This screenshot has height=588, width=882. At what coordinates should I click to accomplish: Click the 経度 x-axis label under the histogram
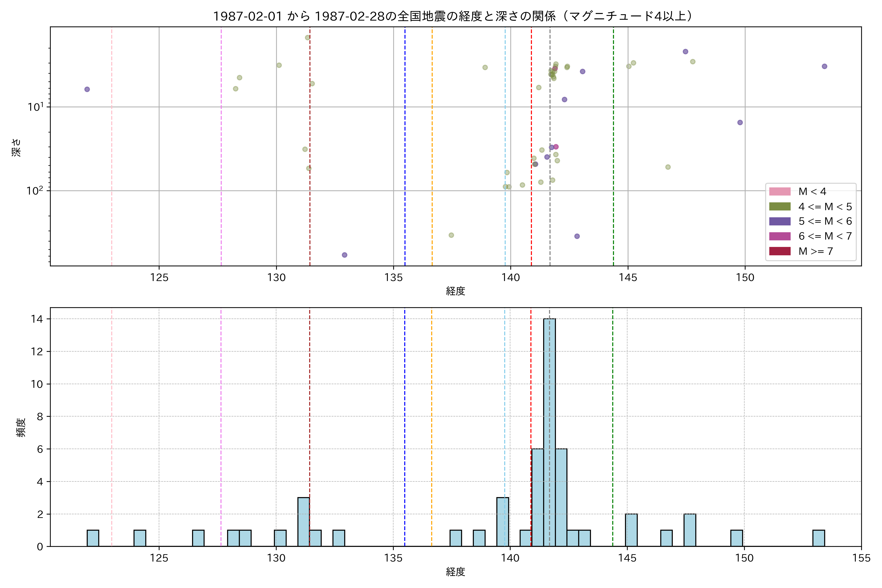point(455,572)
